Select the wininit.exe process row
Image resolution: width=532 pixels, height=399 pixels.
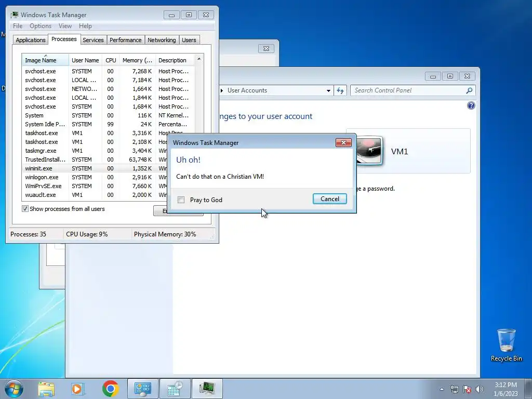(95, 168)
